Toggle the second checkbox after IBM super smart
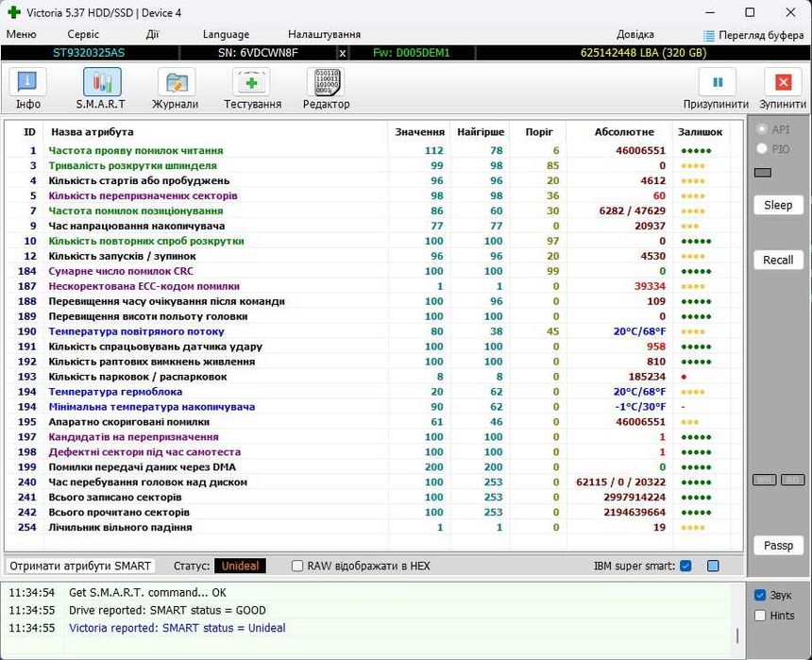 713,566
